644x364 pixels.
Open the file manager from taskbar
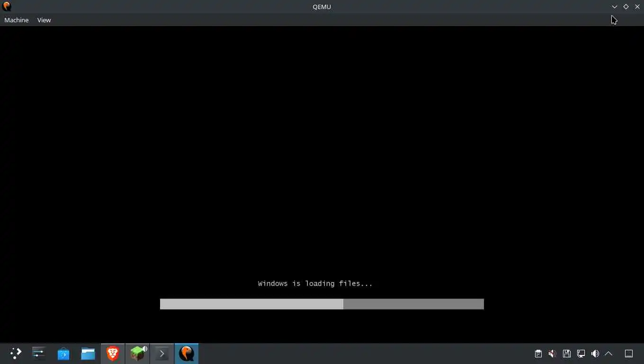[88, 354]
